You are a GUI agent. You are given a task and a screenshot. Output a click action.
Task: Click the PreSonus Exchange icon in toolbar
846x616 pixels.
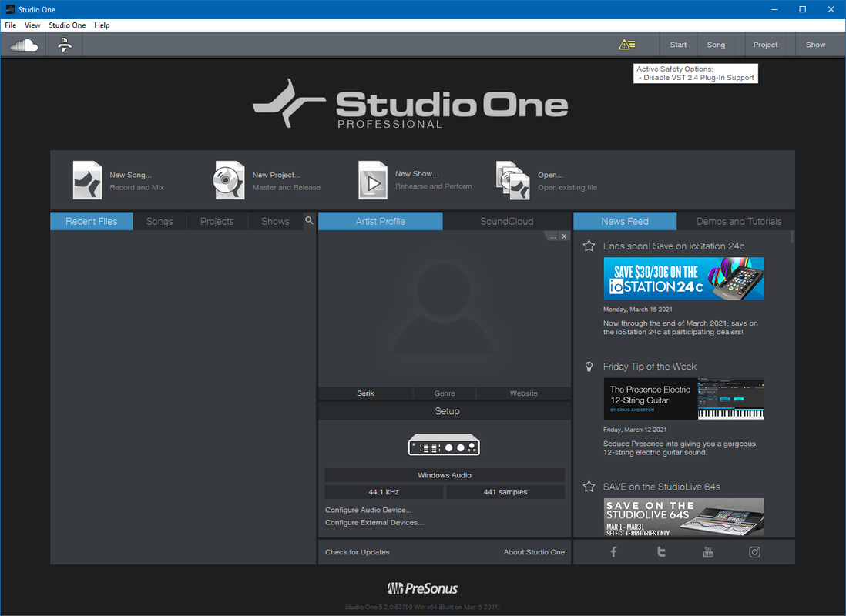(x=64, y=45)
